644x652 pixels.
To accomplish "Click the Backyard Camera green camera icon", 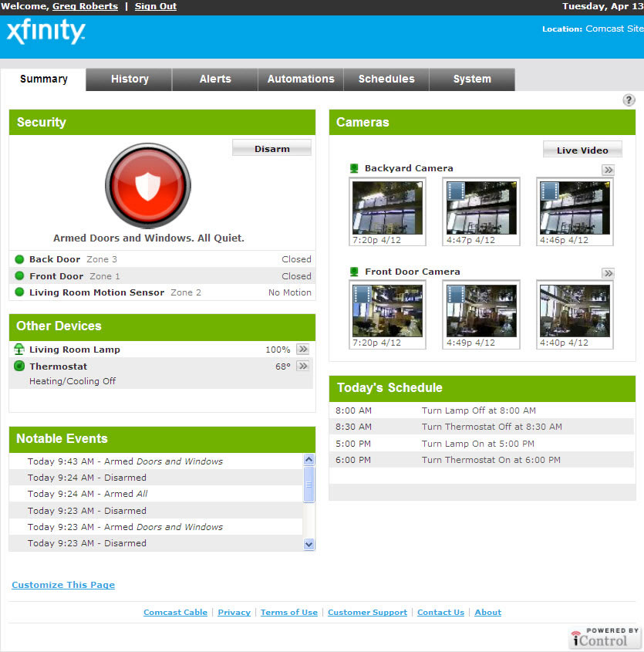I will (355, 168).
